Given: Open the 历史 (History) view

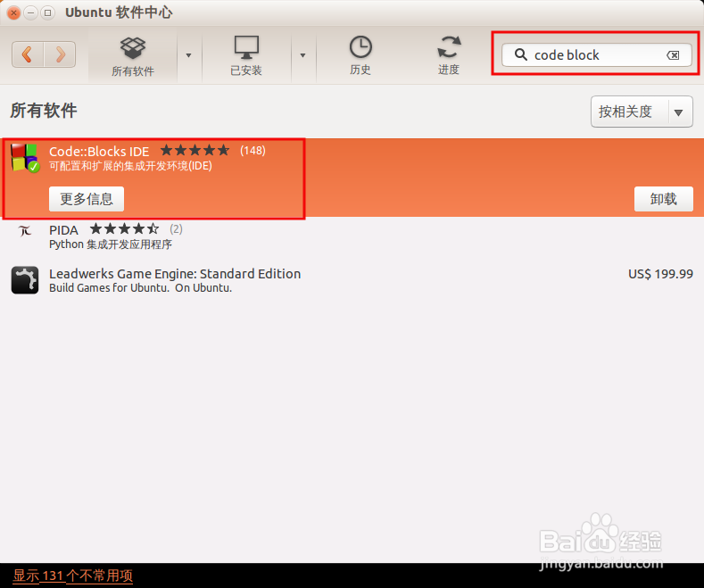Looking at the screenshot, I should (x=360, y=56).
